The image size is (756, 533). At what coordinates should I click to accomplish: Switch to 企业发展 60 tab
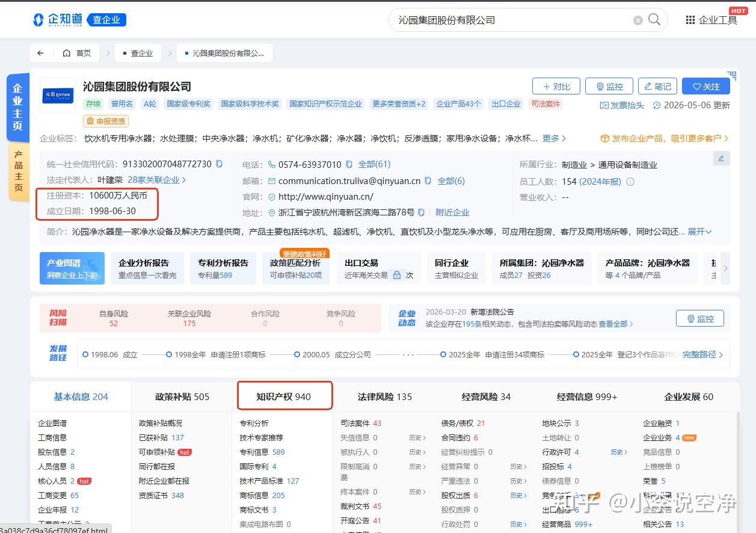coord(689,396)
